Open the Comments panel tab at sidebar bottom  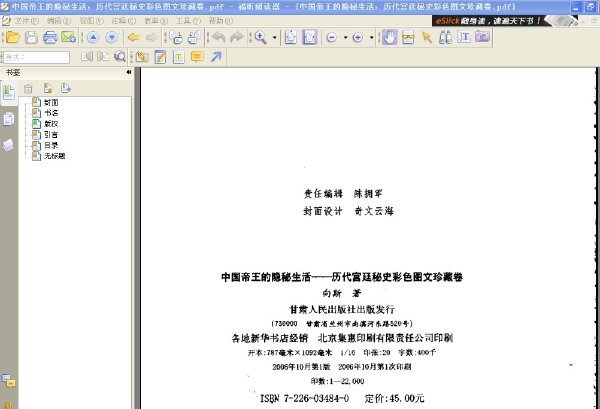coord(8,380)
